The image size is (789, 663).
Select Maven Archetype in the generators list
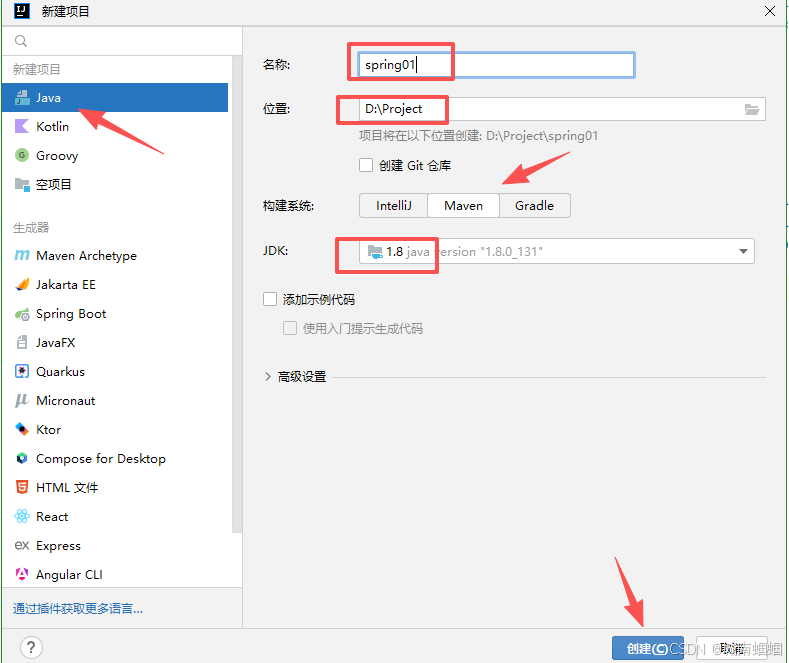point(86,256)
